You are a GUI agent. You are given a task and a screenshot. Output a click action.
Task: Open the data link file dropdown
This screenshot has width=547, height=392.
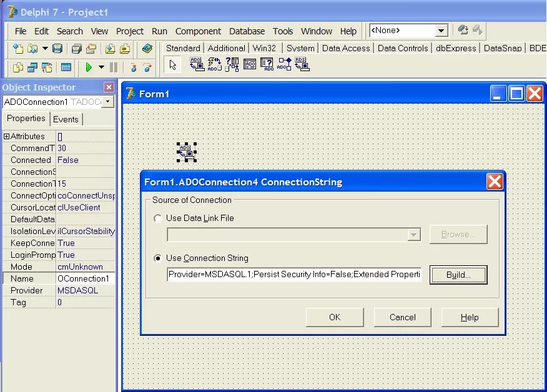pyautogui.click(x=414, y=235)
